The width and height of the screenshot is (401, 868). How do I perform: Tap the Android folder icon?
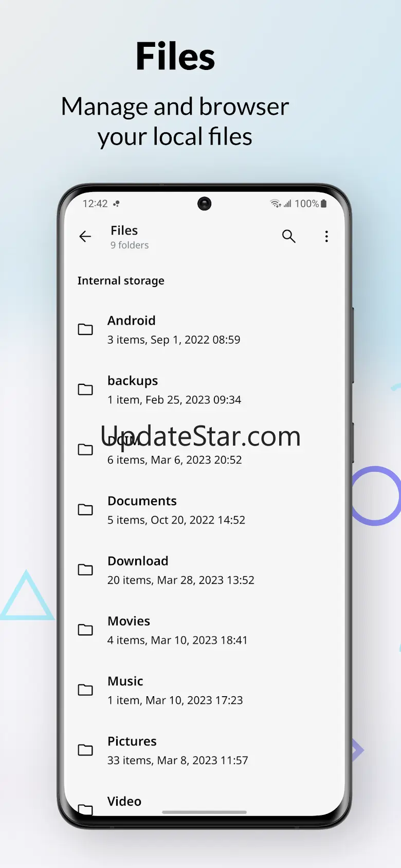click(x=85, y=329)
